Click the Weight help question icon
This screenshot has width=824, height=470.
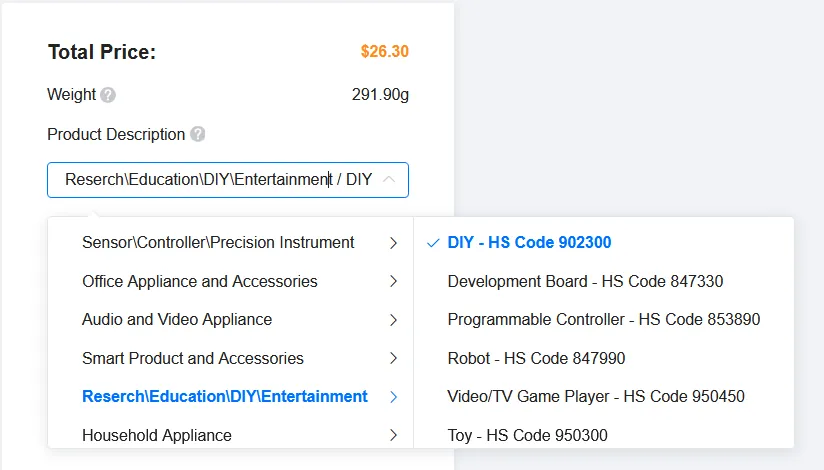coord(108,95)
